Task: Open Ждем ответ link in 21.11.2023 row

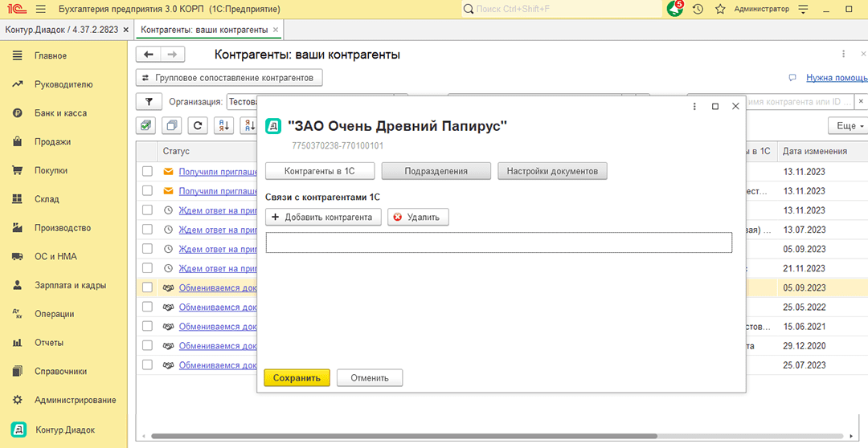Action: coord(218,269)
